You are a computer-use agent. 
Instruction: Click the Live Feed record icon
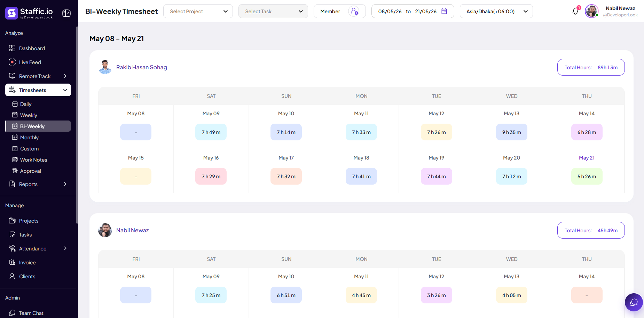pos(12,62)
